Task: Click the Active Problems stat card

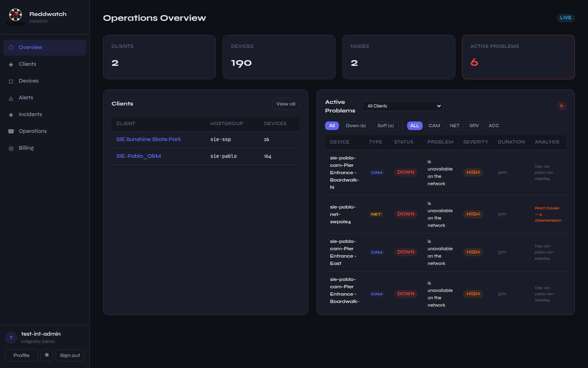Action: 518,57
